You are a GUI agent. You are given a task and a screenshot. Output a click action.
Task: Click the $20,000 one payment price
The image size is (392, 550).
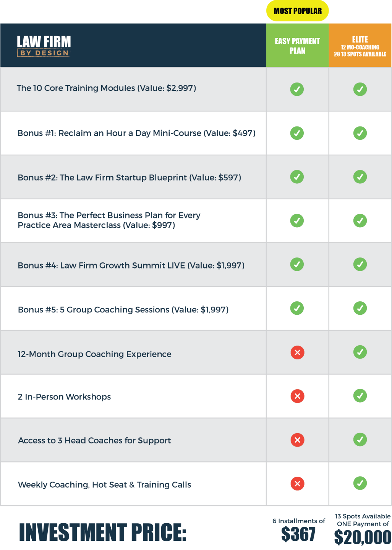362,537
